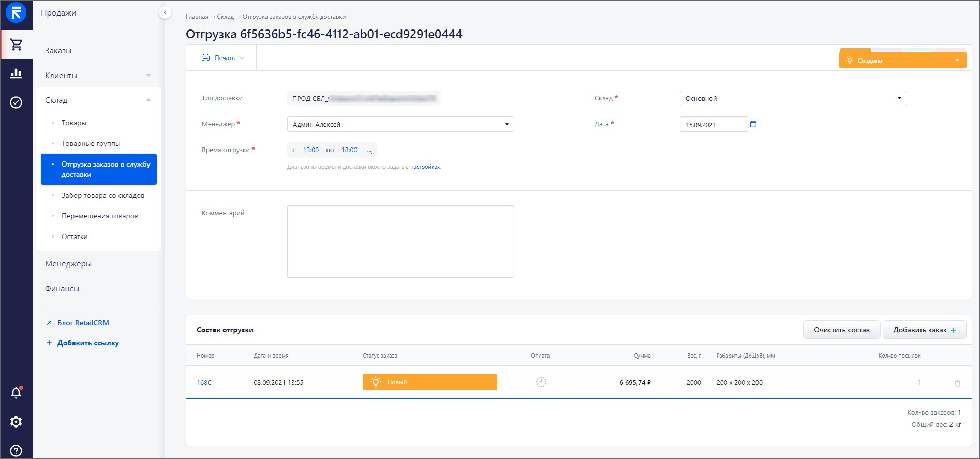This screenshot has height=459, width=980.
Task: Open Забор товара со складов item
Action: coord(103,195)
